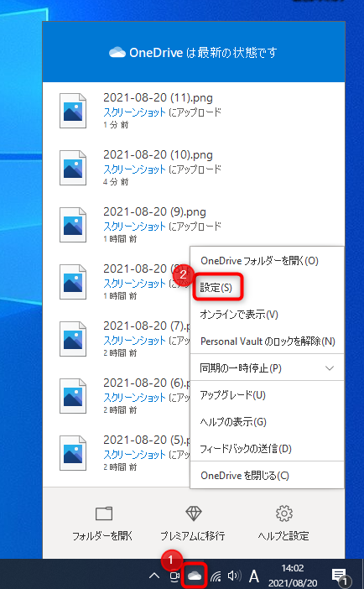364x589 pixels.
Task: Open スクリーンショット link under (7) entry
Action: [134, 341]
